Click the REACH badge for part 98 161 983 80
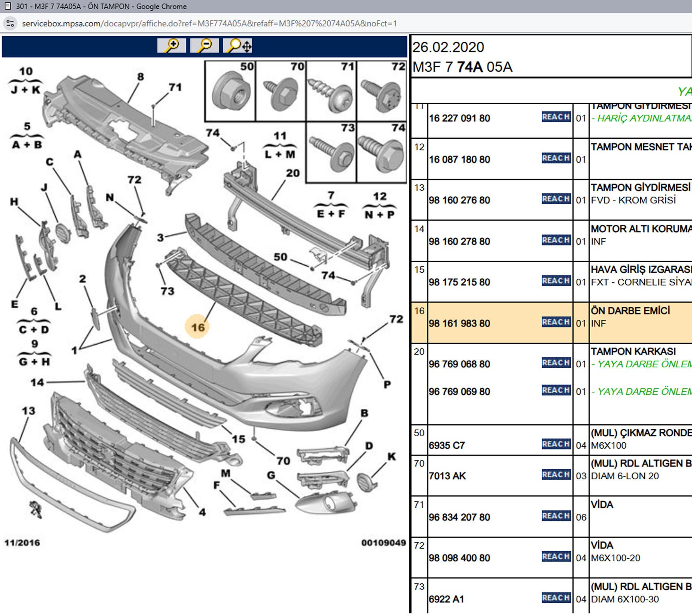 [556, 322]
